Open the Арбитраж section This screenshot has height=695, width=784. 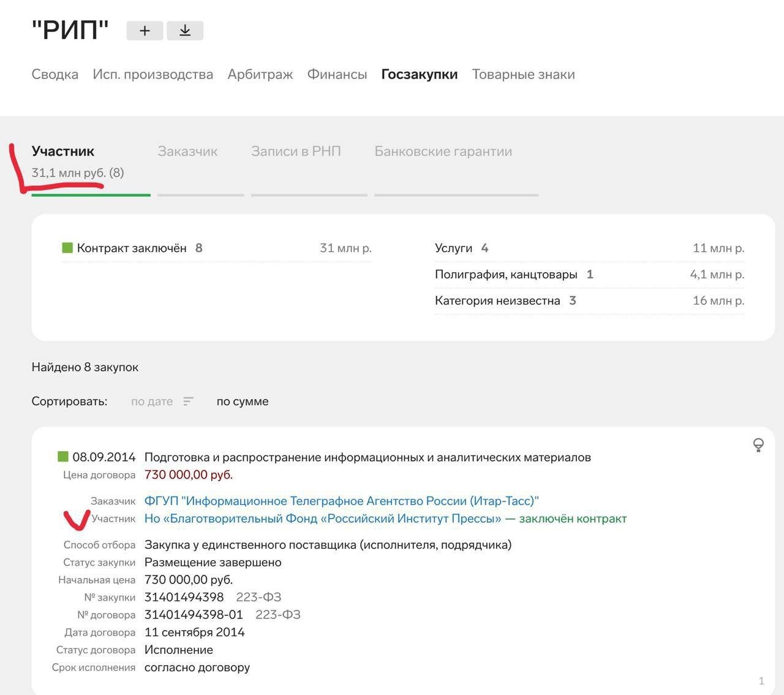coord(260,74)
